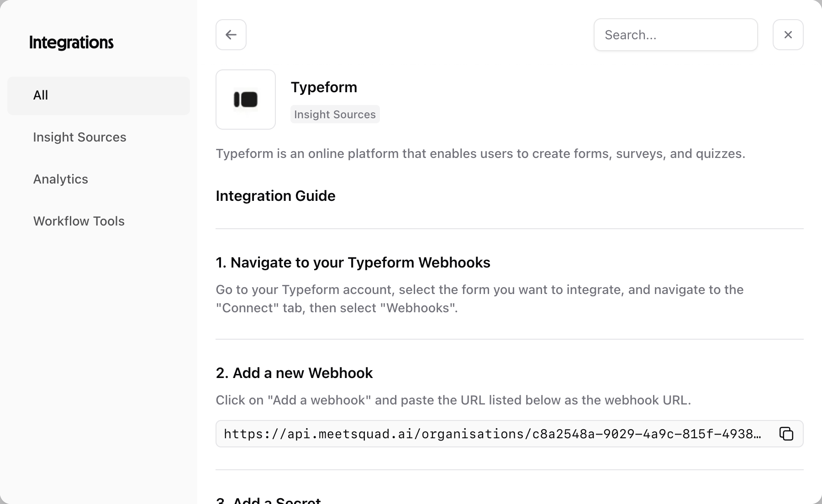
Task: Click the Typeform logo thumbnail
Action: coord(246,100)
